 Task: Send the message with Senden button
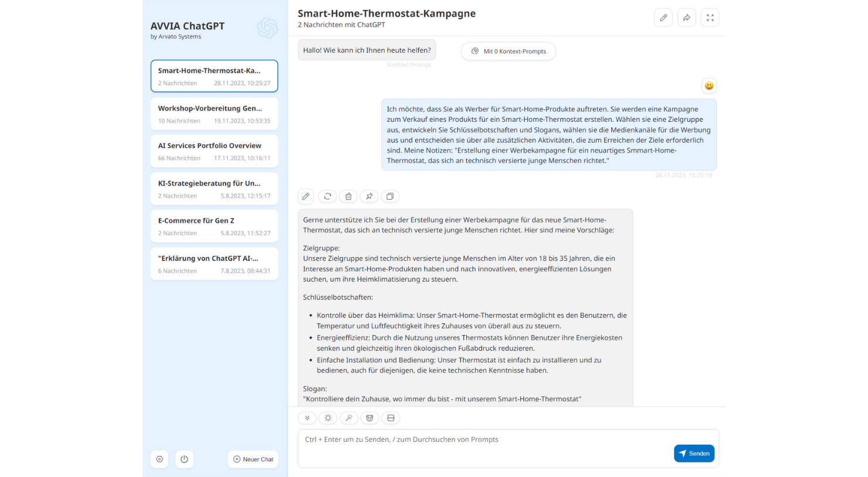[694, 454]
